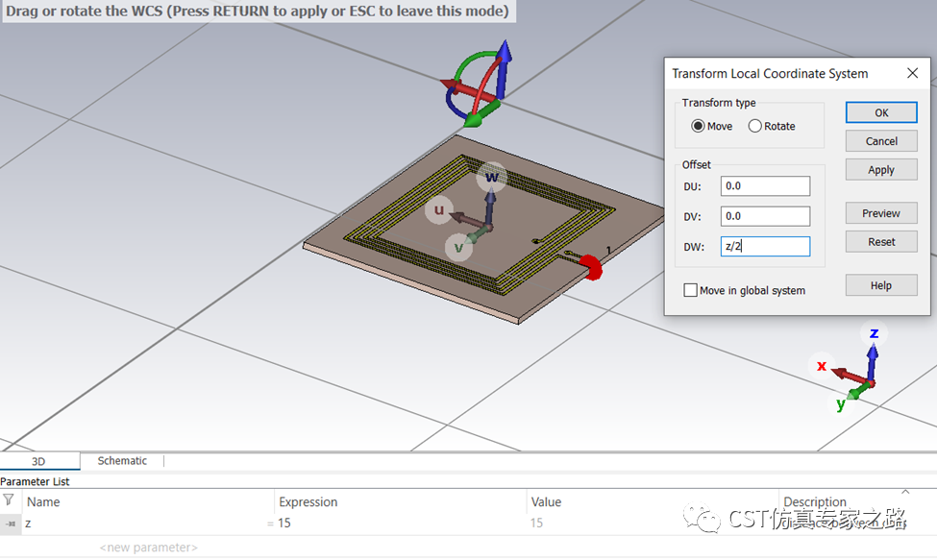Viewport: 937px width, 560px height.
Task: Open Help for the transform dialog
Action: [881, 285]
